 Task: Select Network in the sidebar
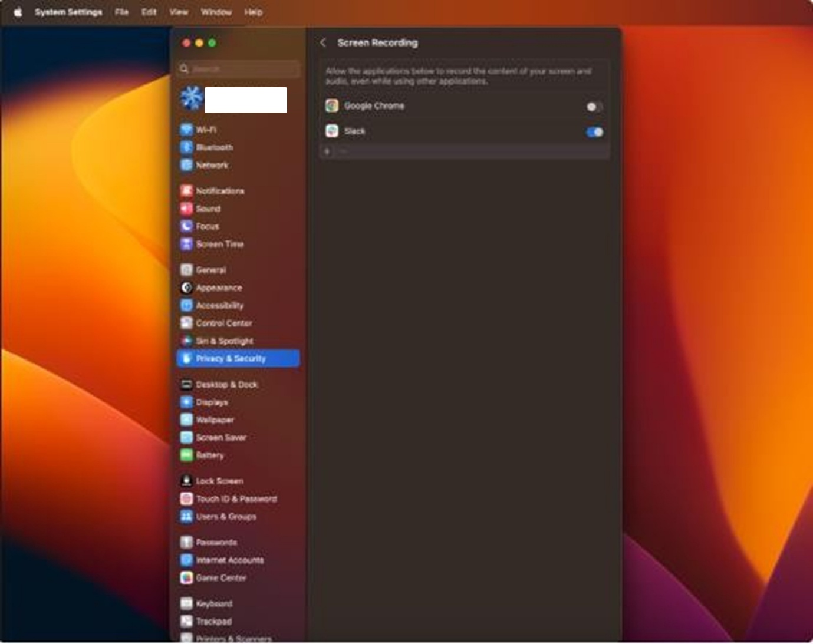tap(212, 166)
